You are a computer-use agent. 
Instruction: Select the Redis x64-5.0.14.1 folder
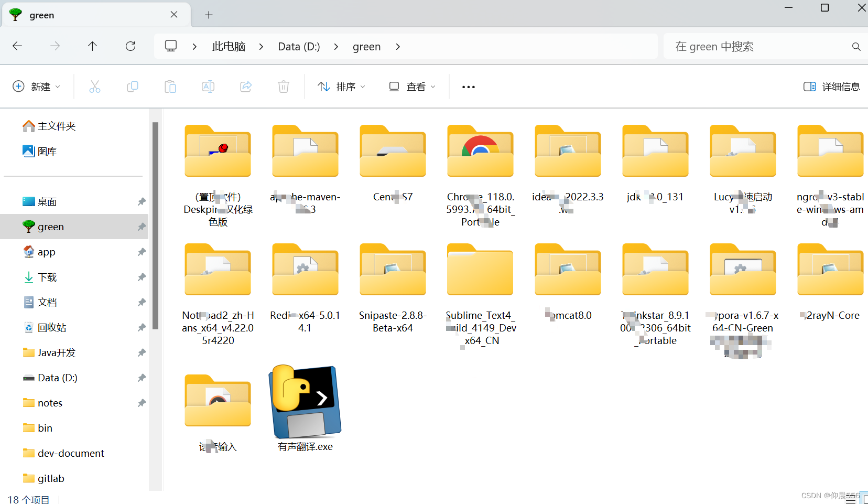305,270
